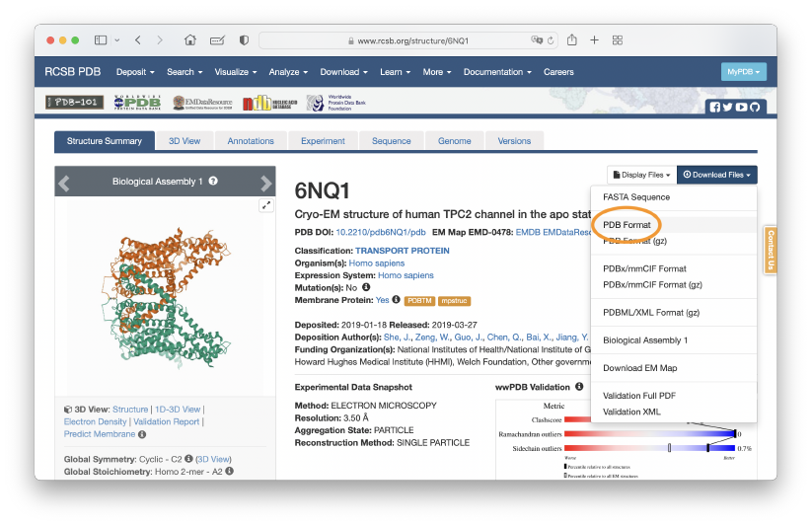Open the PDB DOI 10.2210/pdb6NQ1/pdb link

(381, 232)
